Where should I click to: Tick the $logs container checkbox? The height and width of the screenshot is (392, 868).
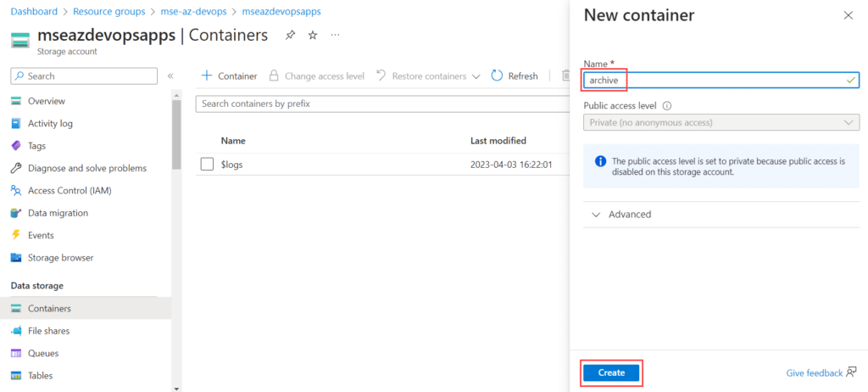207,164
